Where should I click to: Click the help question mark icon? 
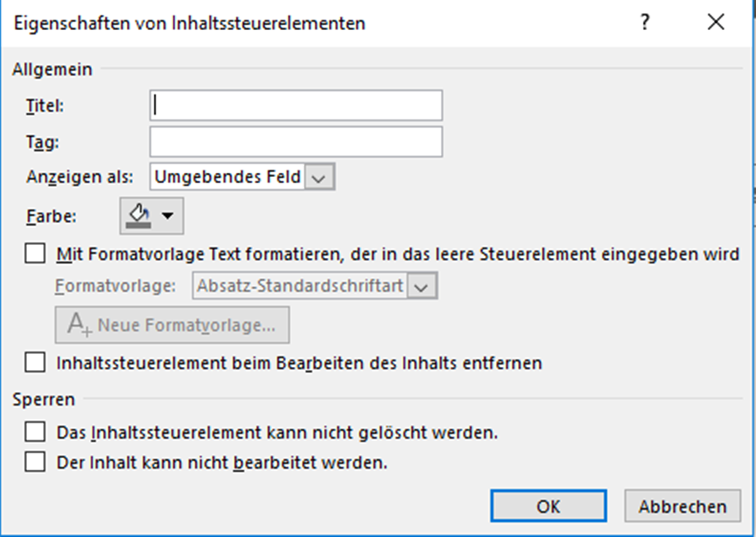click(644, 23)
